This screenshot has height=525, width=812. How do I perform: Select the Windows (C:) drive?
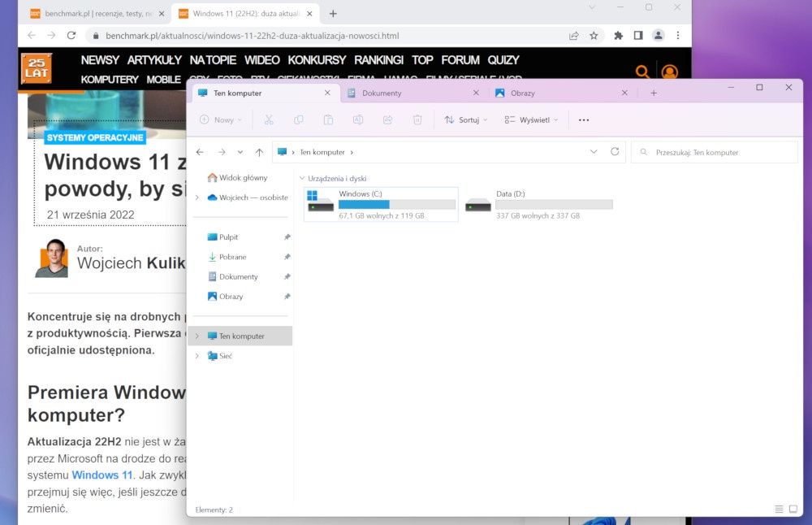tap(381, 204)
